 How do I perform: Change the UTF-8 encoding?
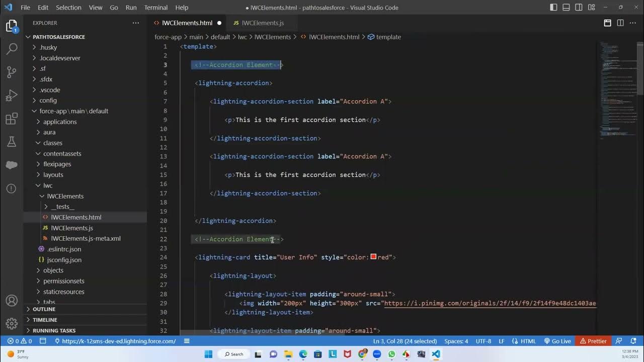pos(483,341)
